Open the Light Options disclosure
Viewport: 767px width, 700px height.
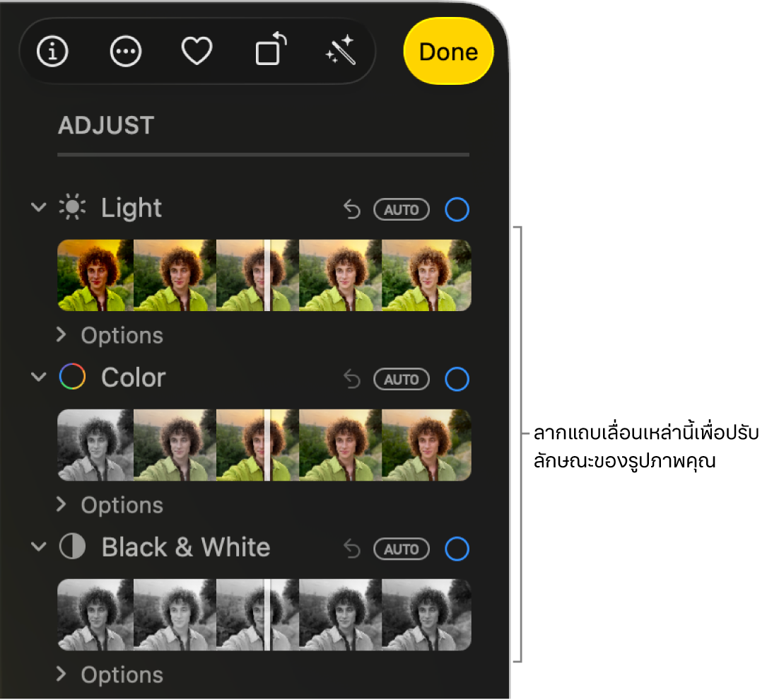[110, 334]
